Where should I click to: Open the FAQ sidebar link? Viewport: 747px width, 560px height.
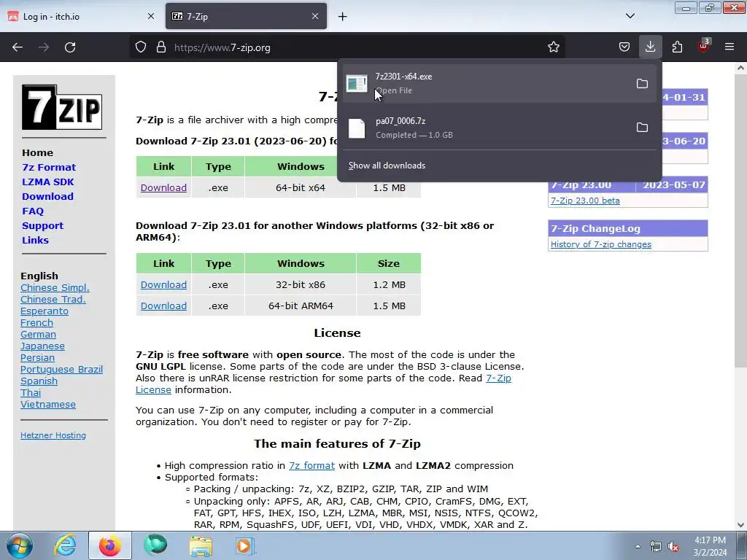click(33, 211)
